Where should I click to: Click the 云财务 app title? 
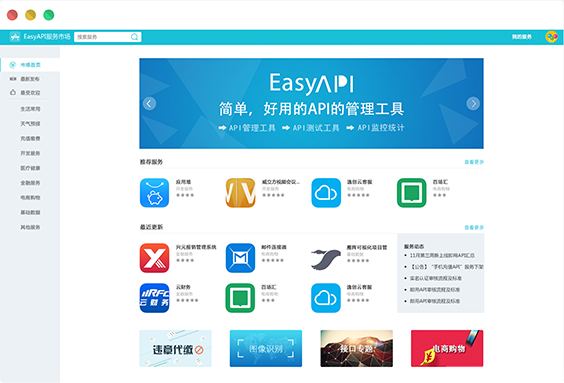click(183, 287)
